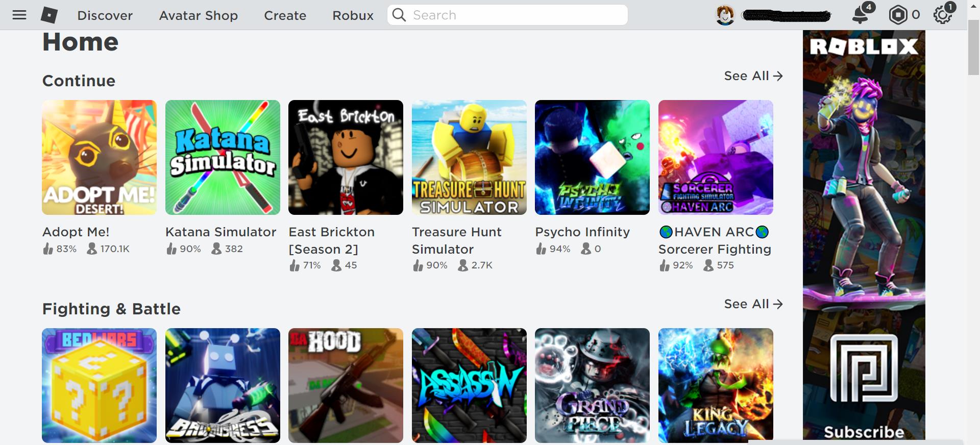This screenshot has width=980, height=445.
Task: Click East Brickton [Season 2] title
Action: click(x=332, y=240)
